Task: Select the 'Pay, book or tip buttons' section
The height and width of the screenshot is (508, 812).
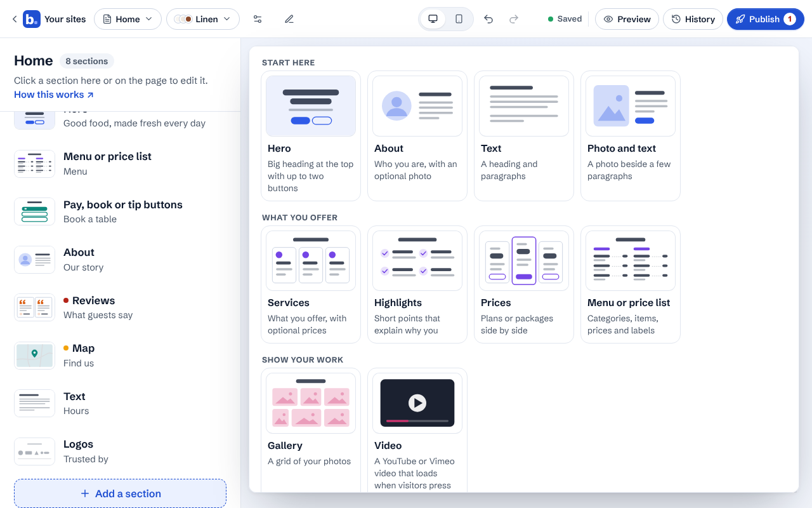Action: pos(121,211)
